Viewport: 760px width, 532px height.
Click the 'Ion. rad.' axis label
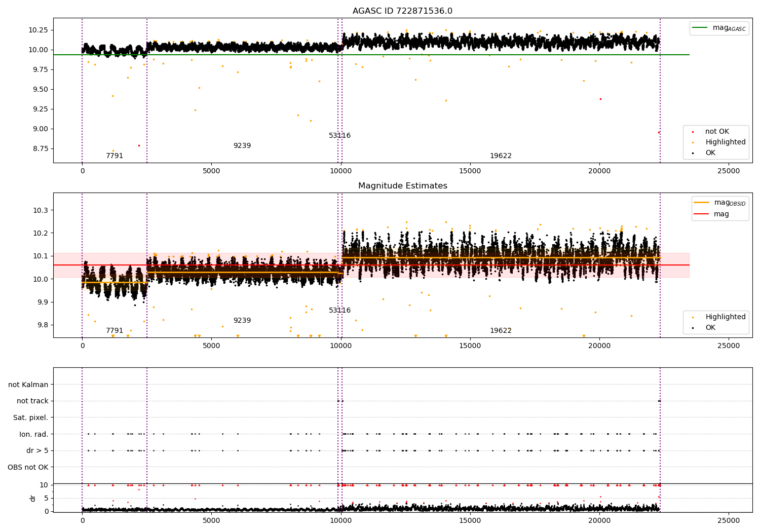click(34, 434)
